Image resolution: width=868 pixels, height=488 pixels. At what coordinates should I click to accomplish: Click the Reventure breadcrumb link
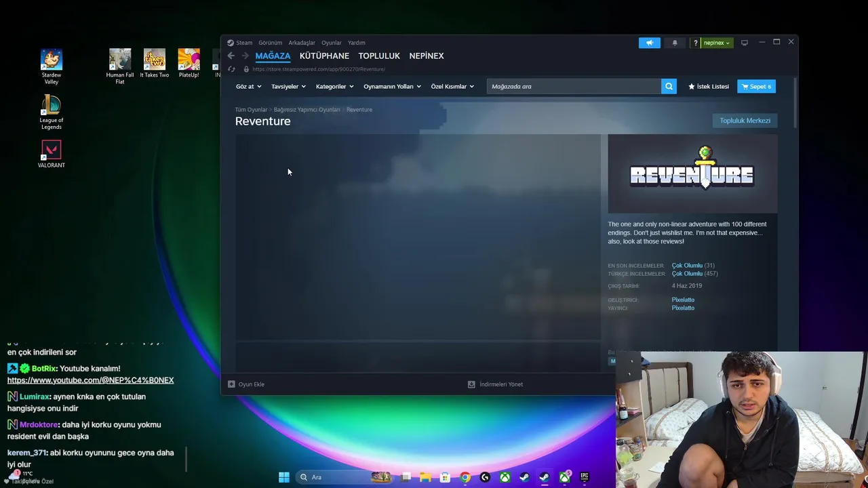pyautogui.click(x=359, y=109)
